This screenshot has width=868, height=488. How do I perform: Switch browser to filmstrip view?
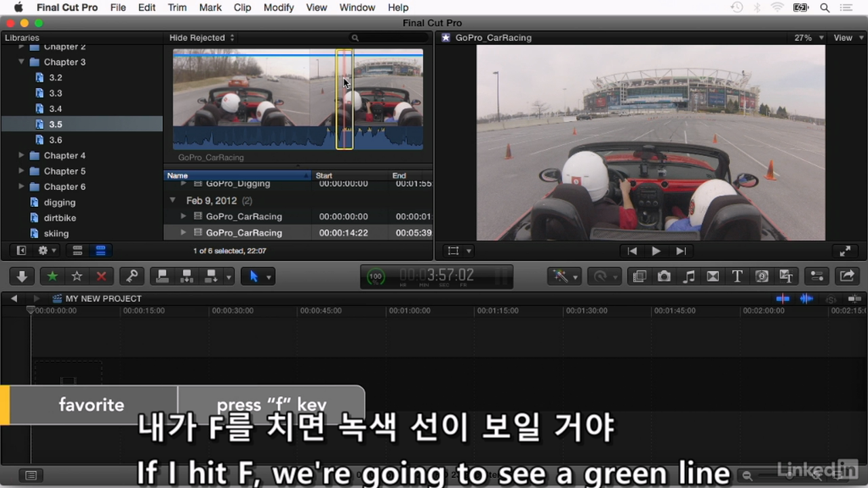[78, 250]
